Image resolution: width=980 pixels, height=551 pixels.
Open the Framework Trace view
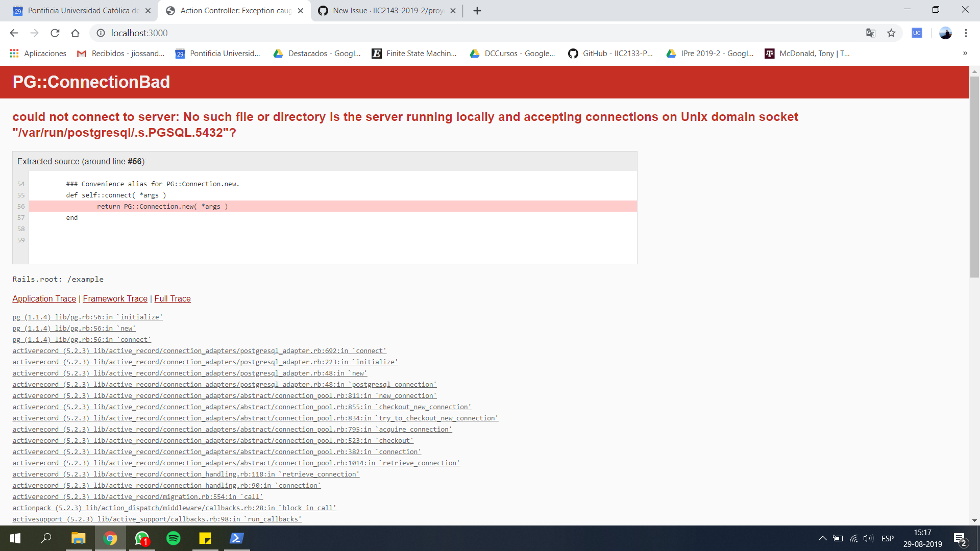click(115, 298)
